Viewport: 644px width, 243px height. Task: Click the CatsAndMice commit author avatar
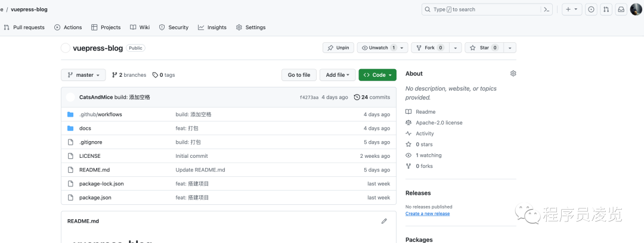[x=70, y=97]
